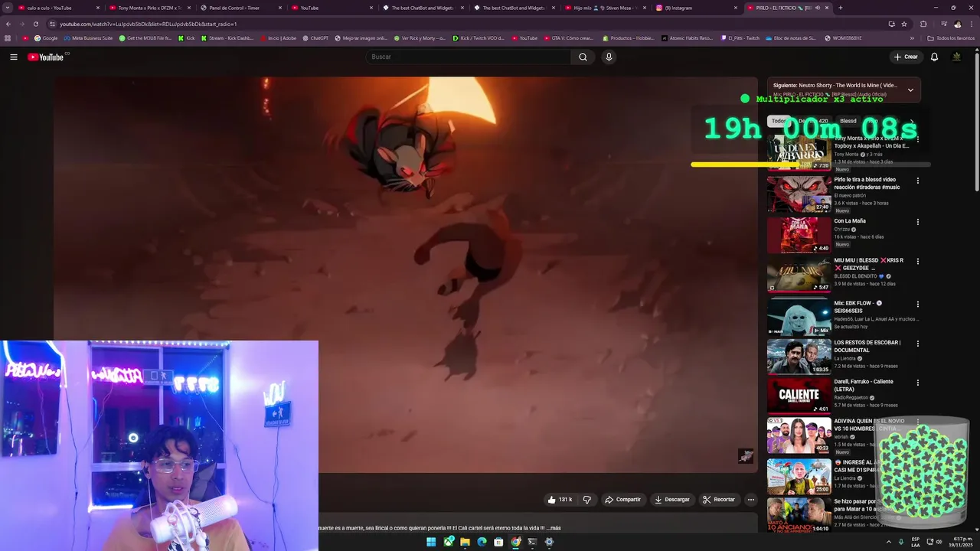Reload the current page

tap(35, 24)
